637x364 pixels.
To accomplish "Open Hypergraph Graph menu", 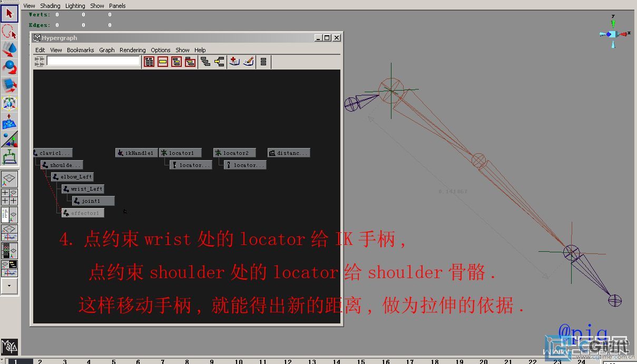I will (107, 50).
